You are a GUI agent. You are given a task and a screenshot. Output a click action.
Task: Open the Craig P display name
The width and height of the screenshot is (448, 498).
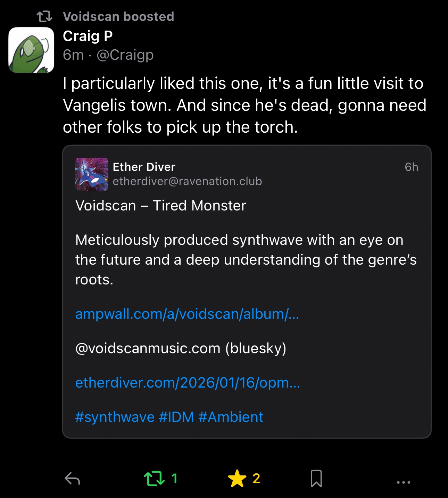[x=88, y=36]
